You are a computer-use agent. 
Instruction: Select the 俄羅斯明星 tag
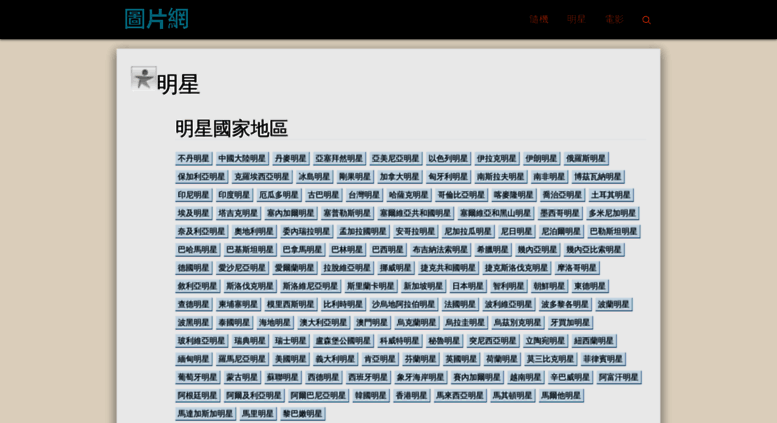click(x=586, y=159)
